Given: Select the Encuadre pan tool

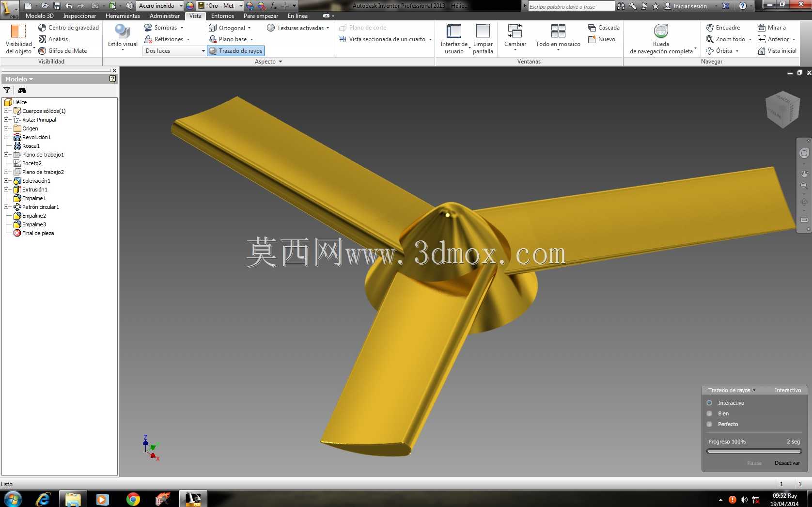Looking at the screenshot, I should 723,28.
